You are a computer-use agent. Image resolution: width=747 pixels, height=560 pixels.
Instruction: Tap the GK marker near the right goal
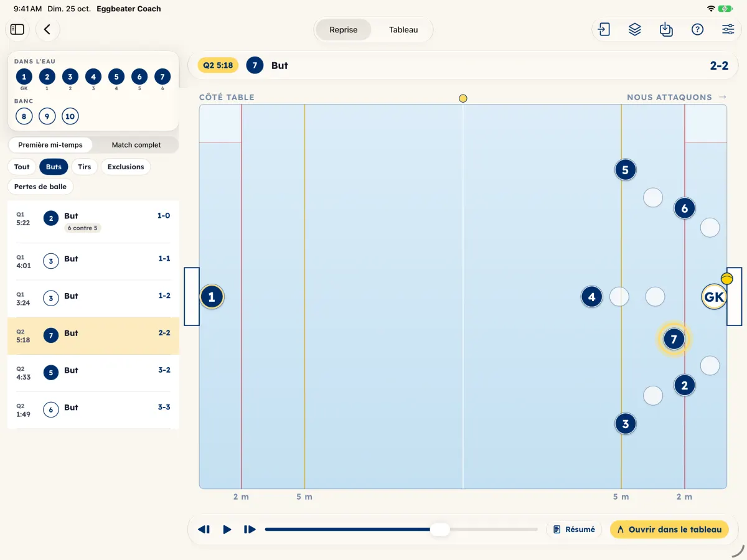click(x=714, y=297)
